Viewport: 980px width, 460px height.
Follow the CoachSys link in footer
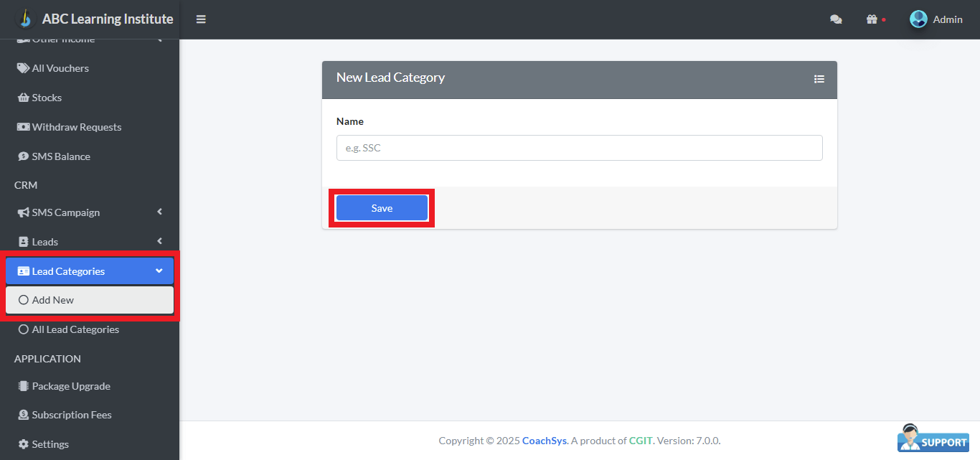tap(544, 441)
